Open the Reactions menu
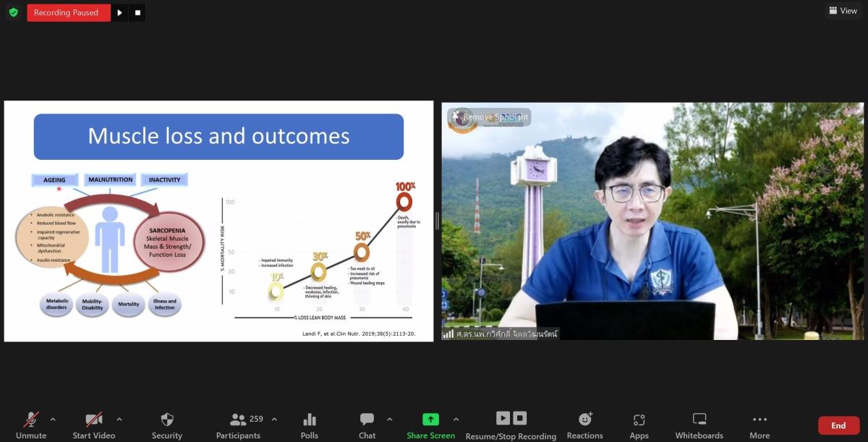The height and width of the screenshot is (442, 868). [585, 425]
